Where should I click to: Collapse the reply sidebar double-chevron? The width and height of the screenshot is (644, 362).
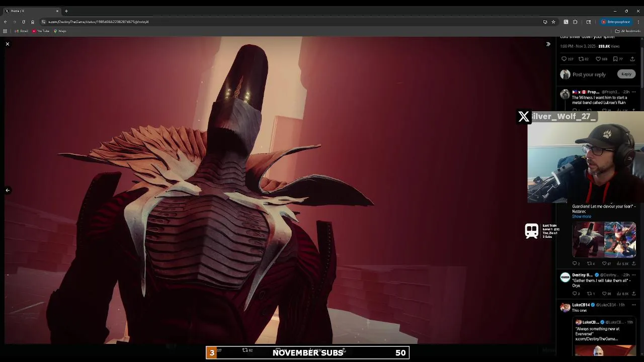548,44
